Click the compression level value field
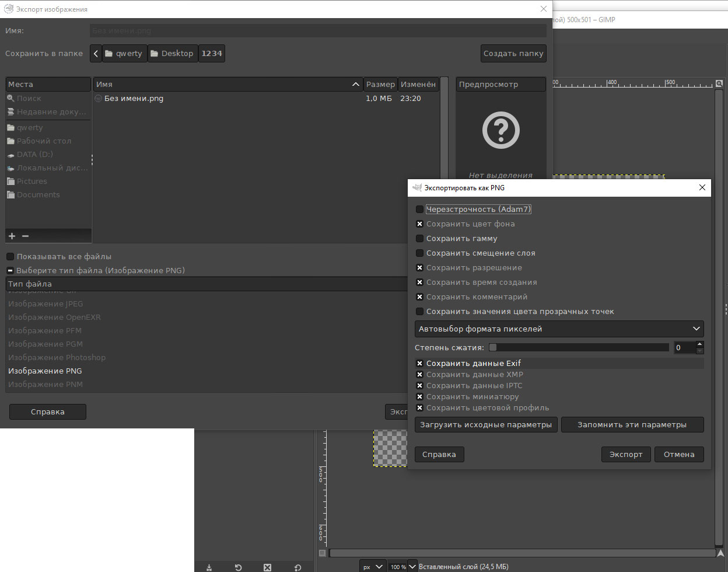Screen dimensions: 728x572 684,348
